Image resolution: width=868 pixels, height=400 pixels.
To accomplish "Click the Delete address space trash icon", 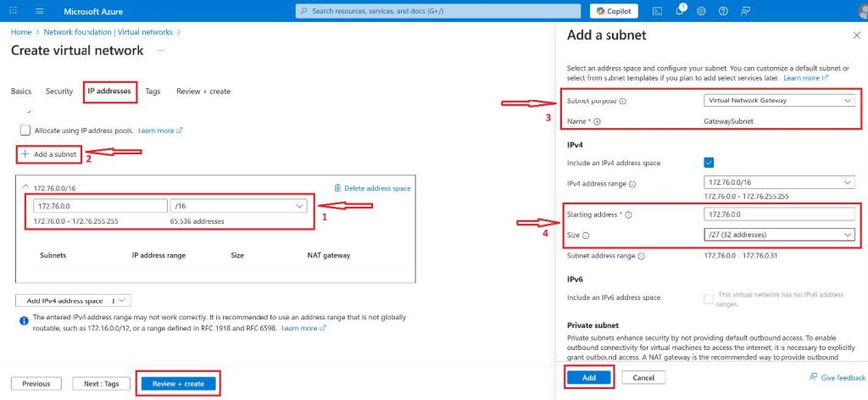I will pyautogui.click(x=338, y=188).
